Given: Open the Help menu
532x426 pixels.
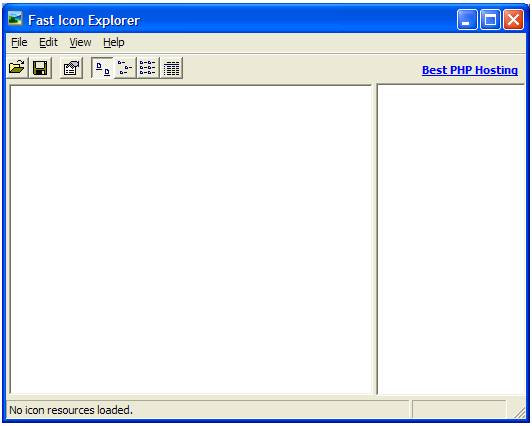Looking at the screenshot, I should (x=114, y=42).
